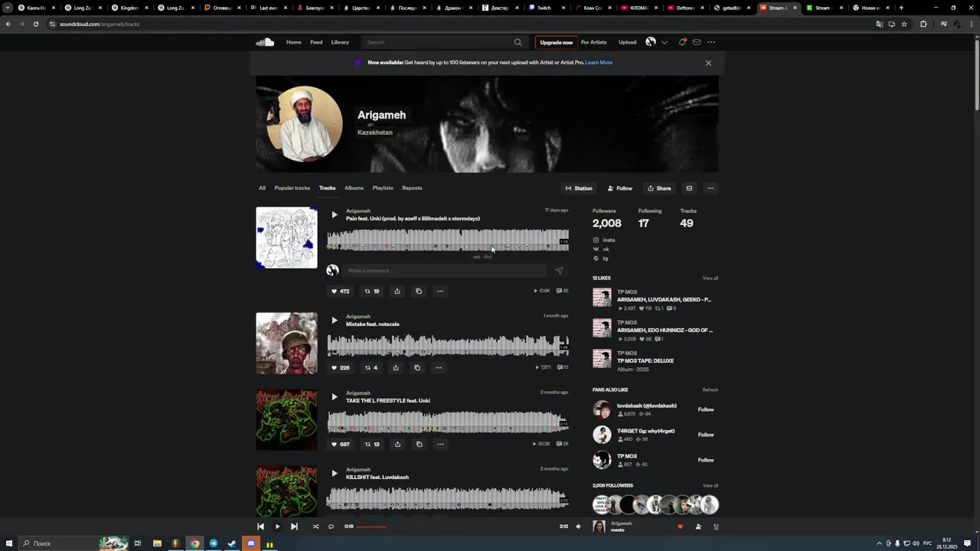This screenshot has height=551, width=980.
Task: Seek on the bottom player progress bar
Action: [456, 527]
